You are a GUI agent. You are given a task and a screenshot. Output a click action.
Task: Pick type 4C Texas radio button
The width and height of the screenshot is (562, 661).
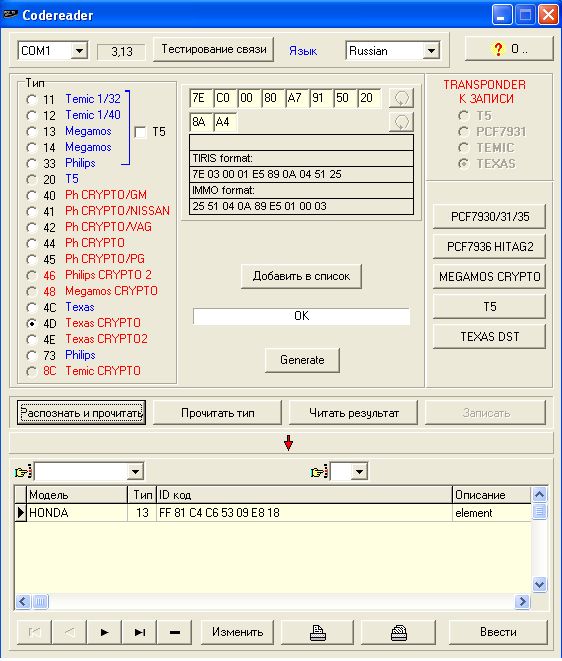click(x=31, y=307)
